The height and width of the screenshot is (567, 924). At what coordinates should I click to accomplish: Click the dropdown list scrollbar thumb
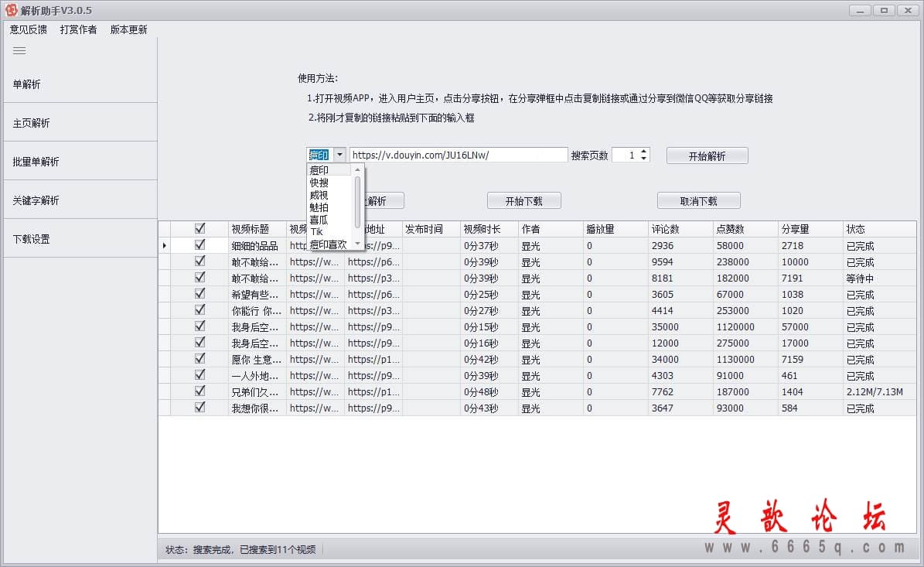click(x=357, y=202)
